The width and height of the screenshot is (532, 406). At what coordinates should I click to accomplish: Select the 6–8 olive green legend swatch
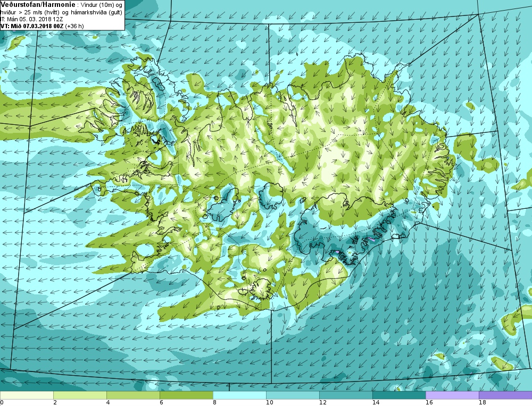[187, 395]
